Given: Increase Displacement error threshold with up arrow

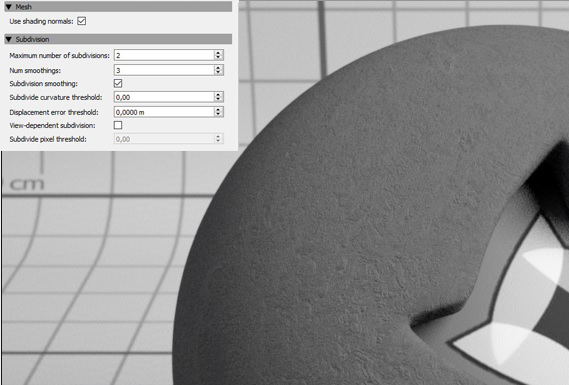Looking at the screenshot, I should pos(218,109).
